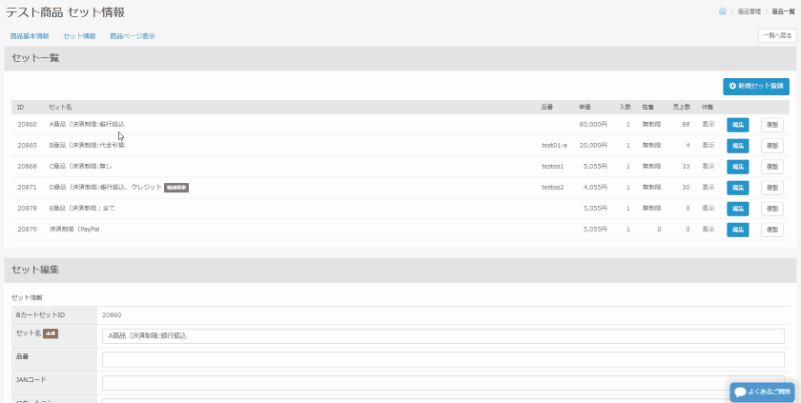Click sales count 30
Viewport: 801px width, 403px height.
click(686, 187)
